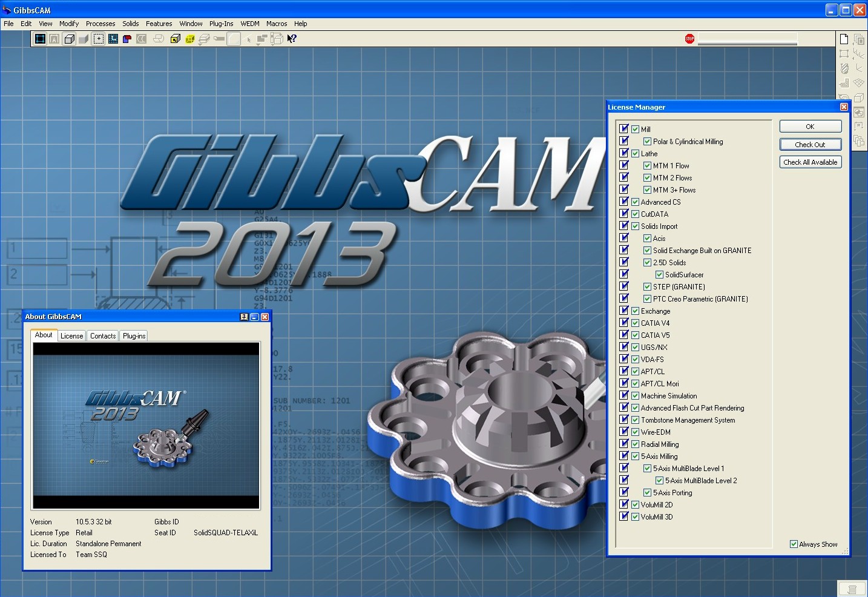Viewport: 868px width, 597px height.
Task: Open the CAM machining L-shape palette icon
Action: [x=844, y=83]
